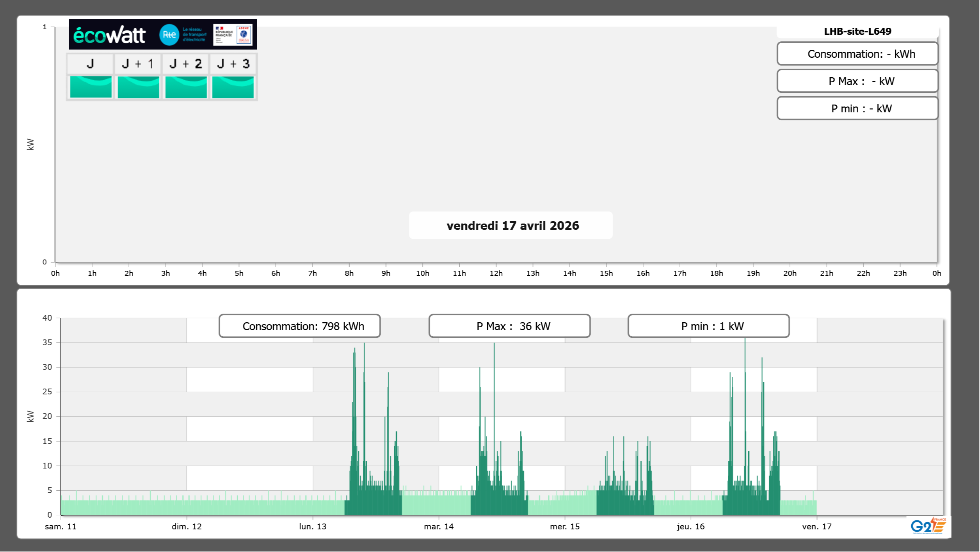Select the J + 1 forecast tab
The height and width of the screenshot is (552, 980).
click(138, 64)
